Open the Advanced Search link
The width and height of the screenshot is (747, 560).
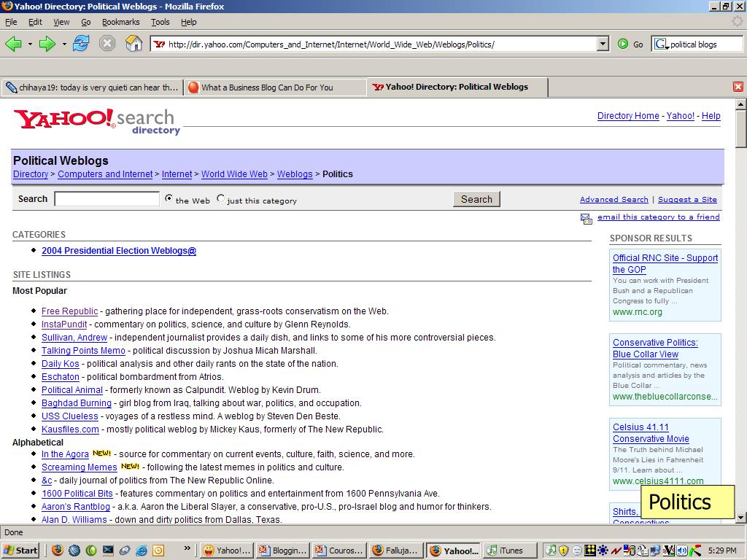(614, 200)
